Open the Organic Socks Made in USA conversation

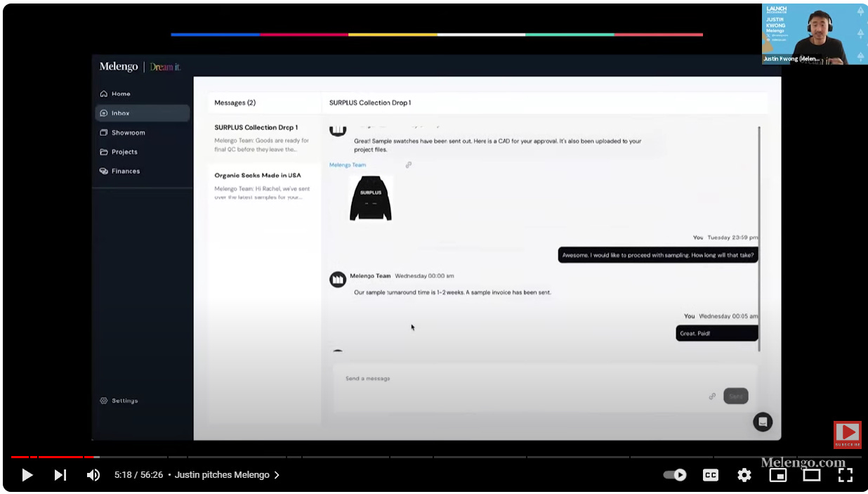tap(264, 187)
